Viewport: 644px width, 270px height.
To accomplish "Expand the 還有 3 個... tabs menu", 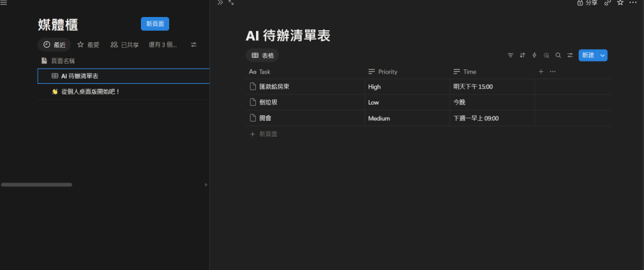I will pos(163,45).
